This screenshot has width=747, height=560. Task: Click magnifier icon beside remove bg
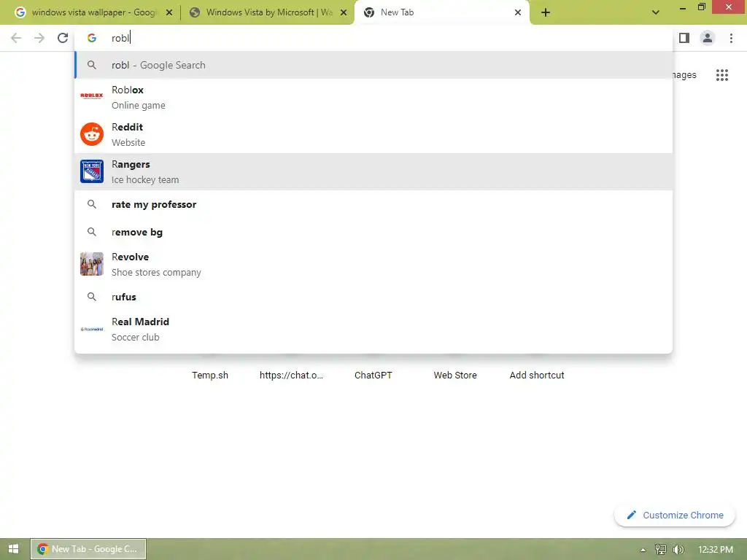point(92,232)
